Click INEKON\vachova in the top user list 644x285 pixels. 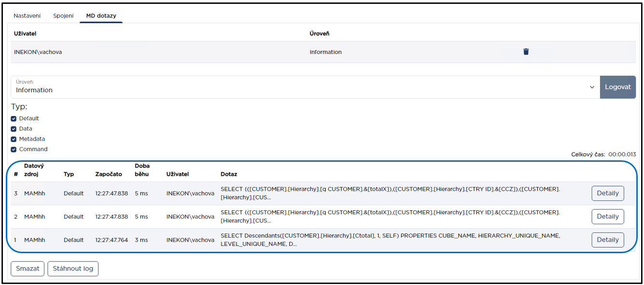coord(38,52)
